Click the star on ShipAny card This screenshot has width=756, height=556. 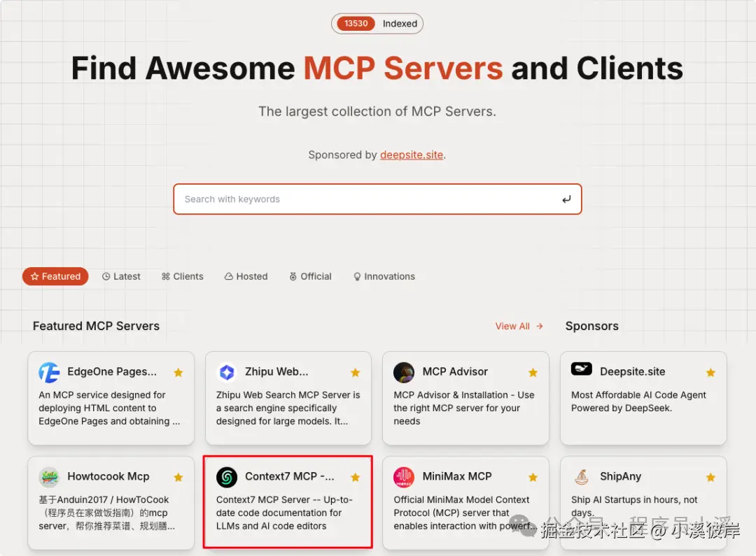tap(710, 478)
